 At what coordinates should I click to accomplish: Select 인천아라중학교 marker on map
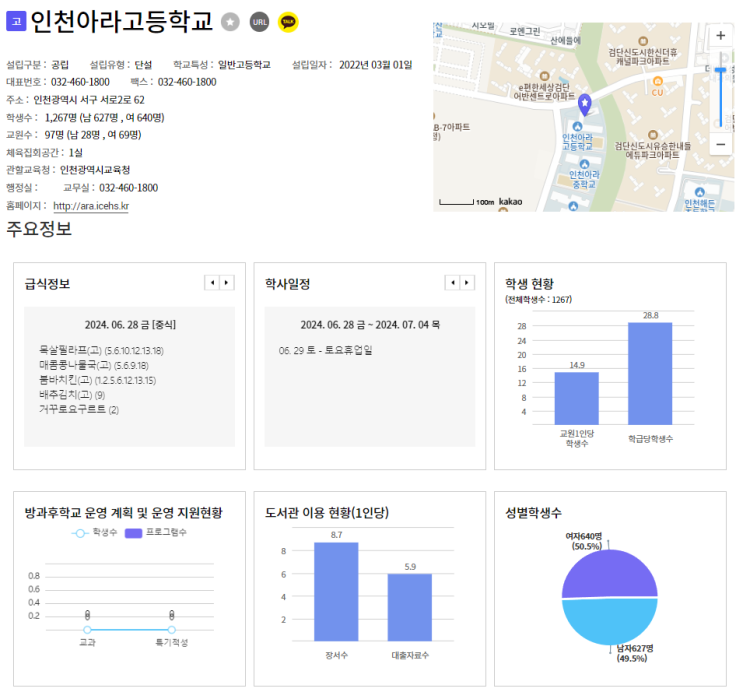coord(584,164)
